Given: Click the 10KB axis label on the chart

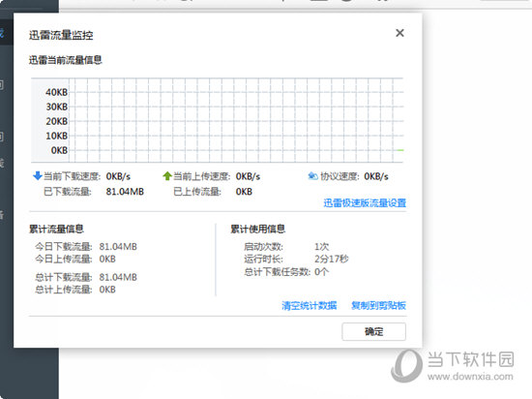Looking at the screenshot, I should (x=57, y=136).
